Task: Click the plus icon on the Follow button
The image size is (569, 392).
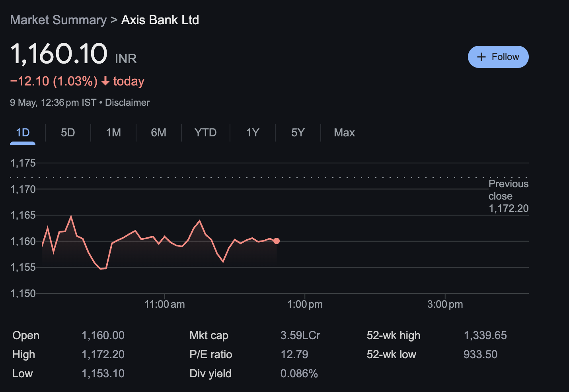Action: coord(482,57)
